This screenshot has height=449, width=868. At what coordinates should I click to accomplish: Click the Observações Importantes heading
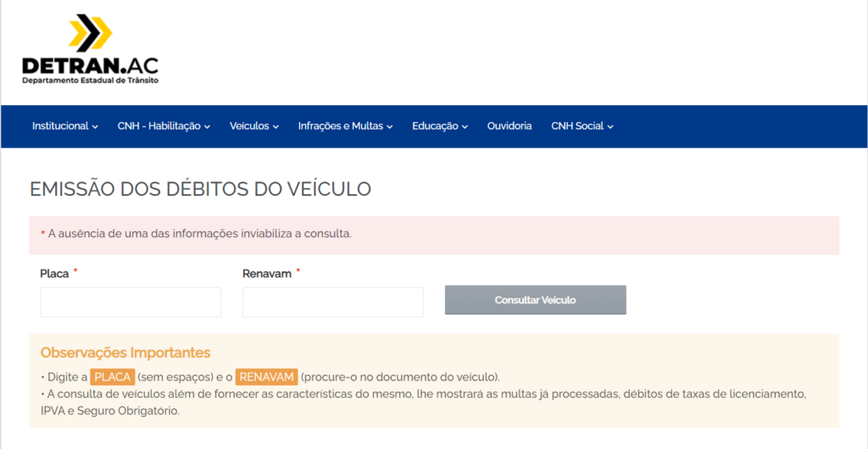pos(125,352)
